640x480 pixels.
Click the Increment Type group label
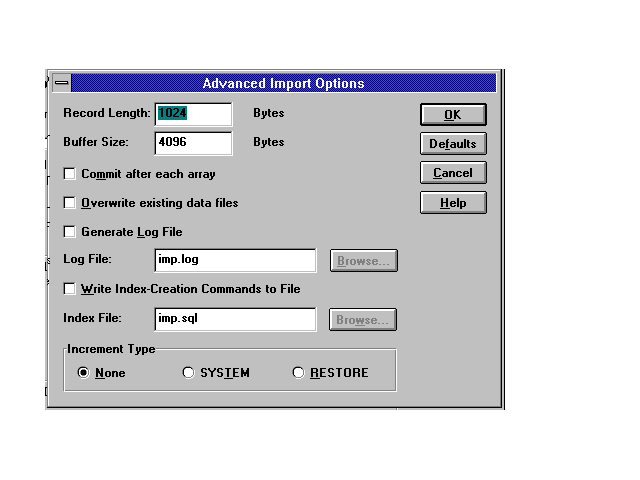tap(111, 349)
